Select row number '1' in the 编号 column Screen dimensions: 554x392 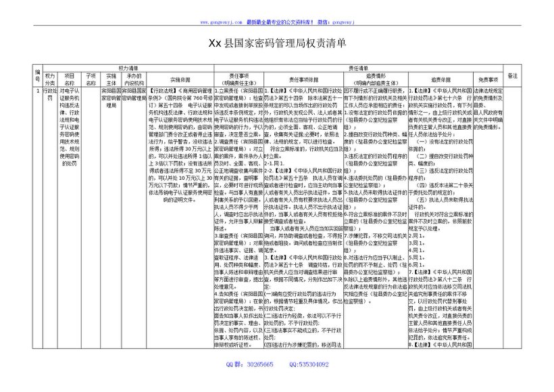click(x=38, y=91)
